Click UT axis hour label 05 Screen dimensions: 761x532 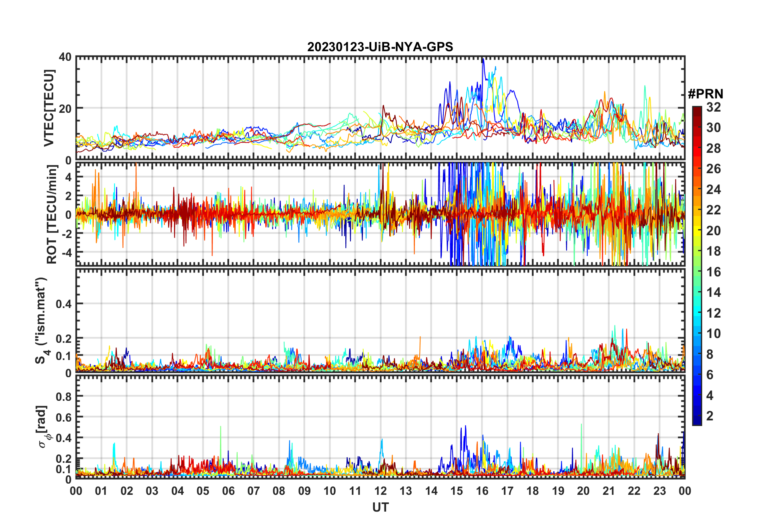[203, 491]
